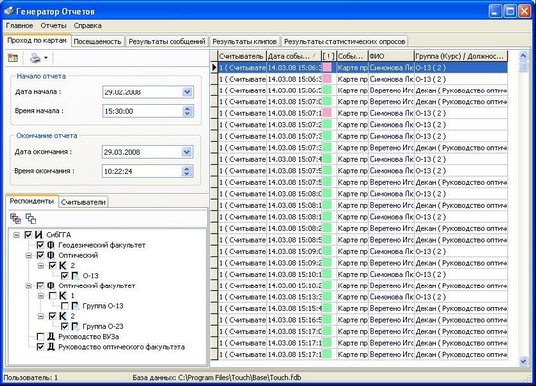Check the Группа О-13 checkbox
The width and height of the screenshot is (536, 386).
[65, 306]
